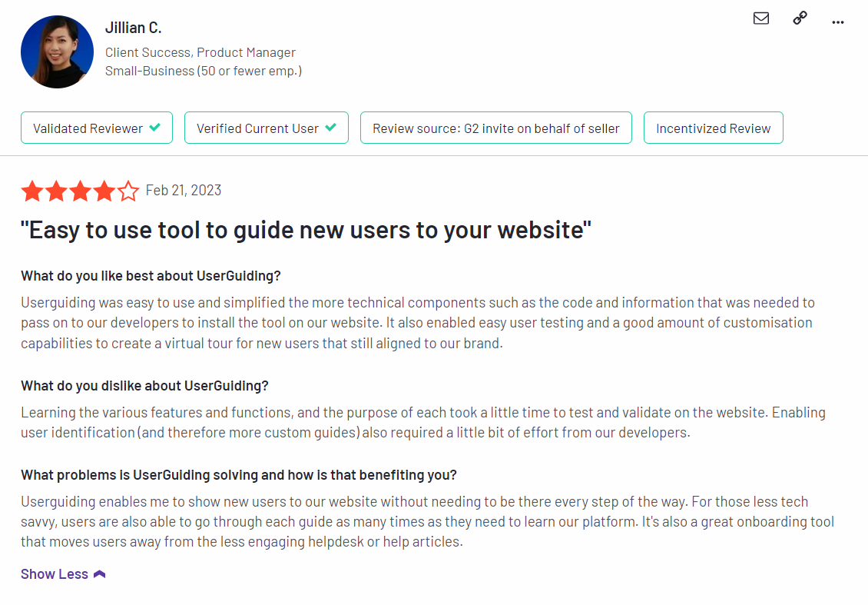Click the envelope email icon
868x605 pixels.
click(761, 18)
